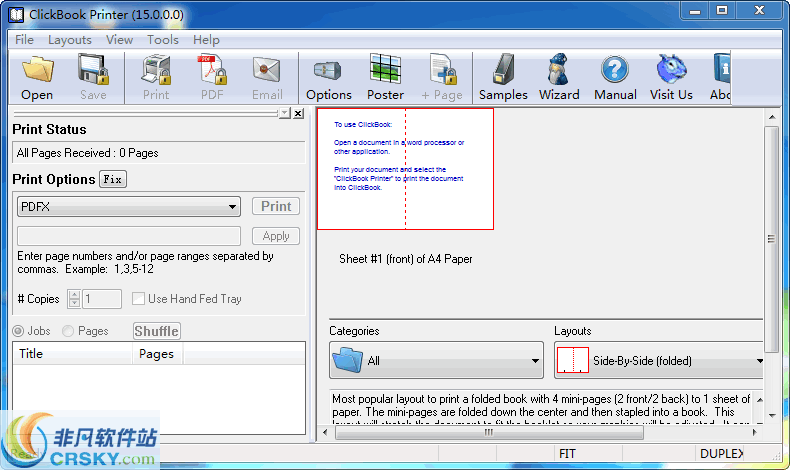Click the Categories blue folder icon
This screenshot has height=470, width=790.
click(x=348, y=360)
